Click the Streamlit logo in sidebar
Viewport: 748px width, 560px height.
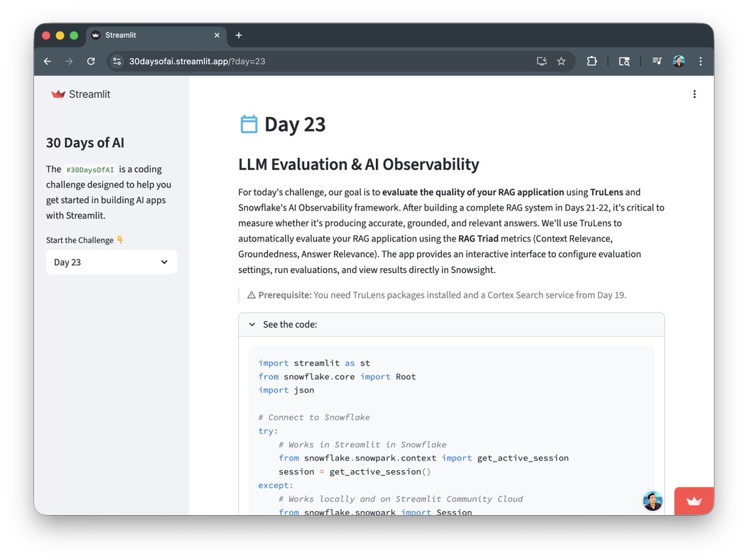[81, 94]
